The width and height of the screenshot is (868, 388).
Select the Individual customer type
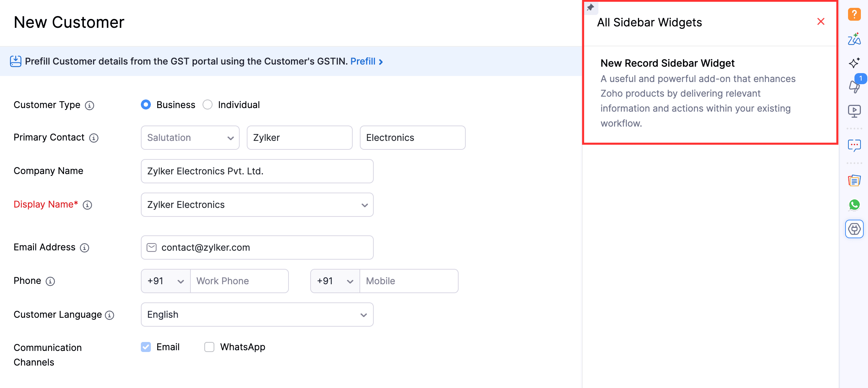click(x=208, y=105)
